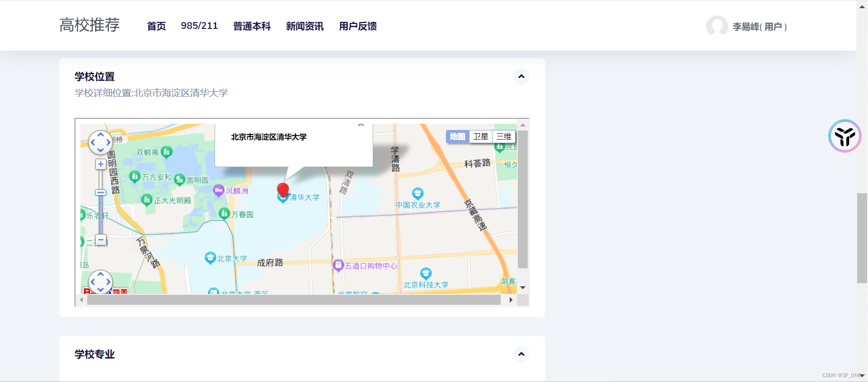Close the map info window
Screen dimensions: 868x382
[x=361, y=125]
